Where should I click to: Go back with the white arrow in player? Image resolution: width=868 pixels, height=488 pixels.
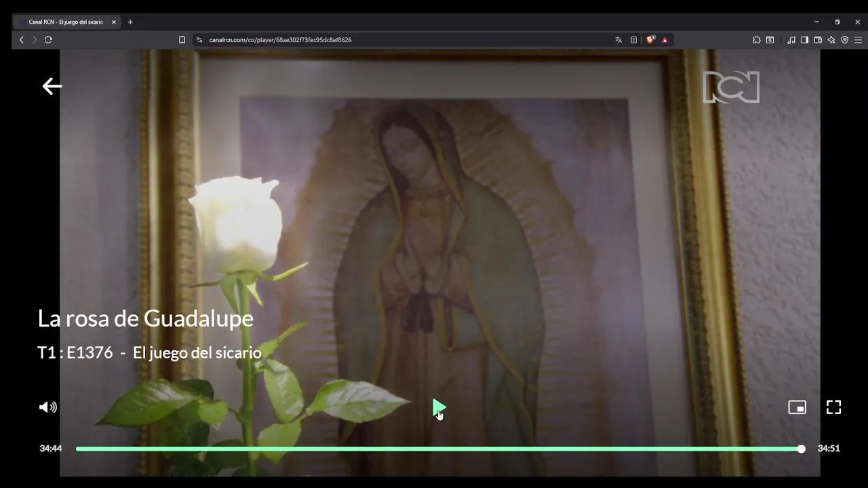point(52,86)
